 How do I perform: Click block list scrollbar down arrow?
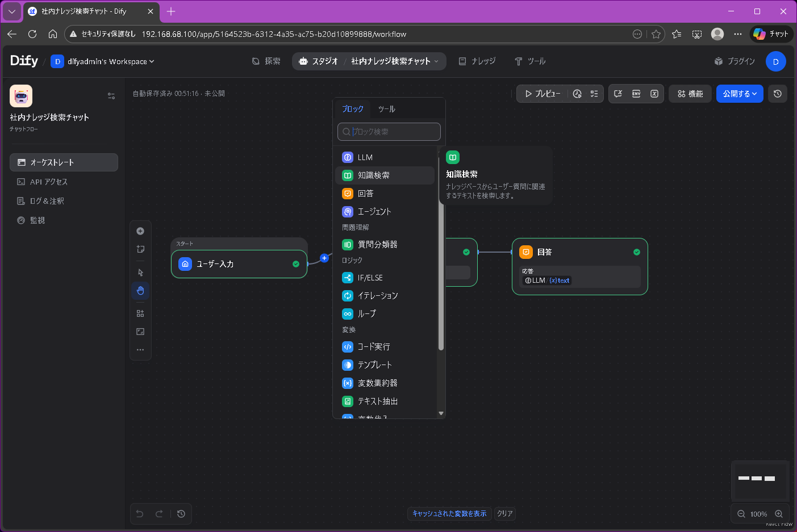tap(441, 413)
